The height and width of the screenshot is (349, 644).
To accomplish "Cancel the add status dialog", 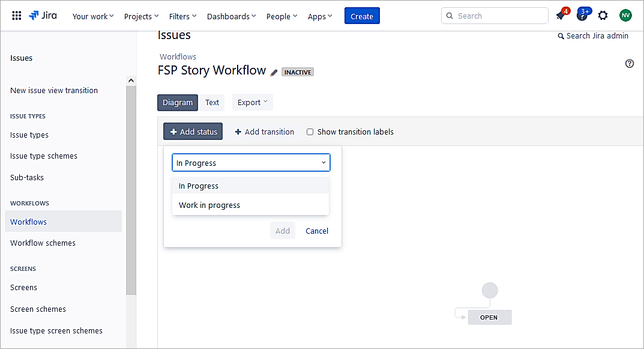I will click(316, 231).
